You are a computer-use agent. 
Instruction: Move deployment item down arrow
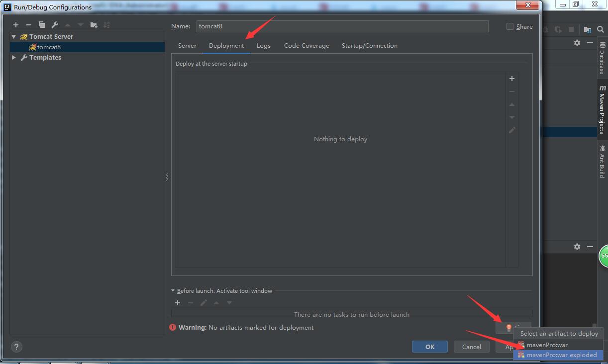click(512, 117)
